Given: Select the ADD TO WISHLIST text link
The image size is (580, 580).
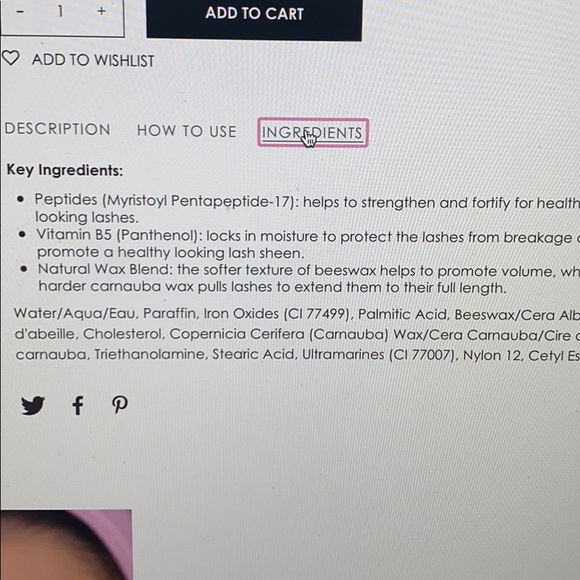Looking at the screenshot, I should (x=93, y=60).
